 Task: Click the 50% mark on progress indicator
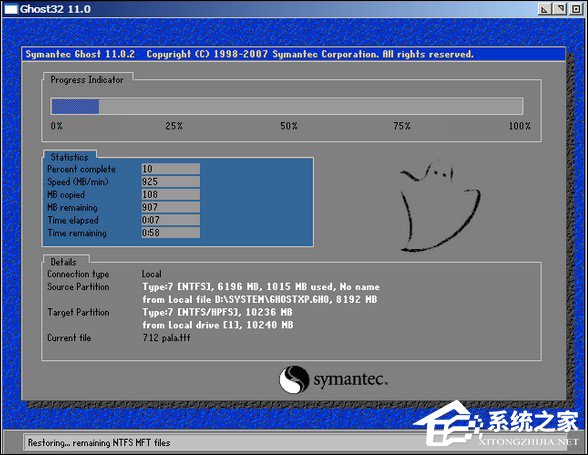pyautogui.click(x=289, y=126)
